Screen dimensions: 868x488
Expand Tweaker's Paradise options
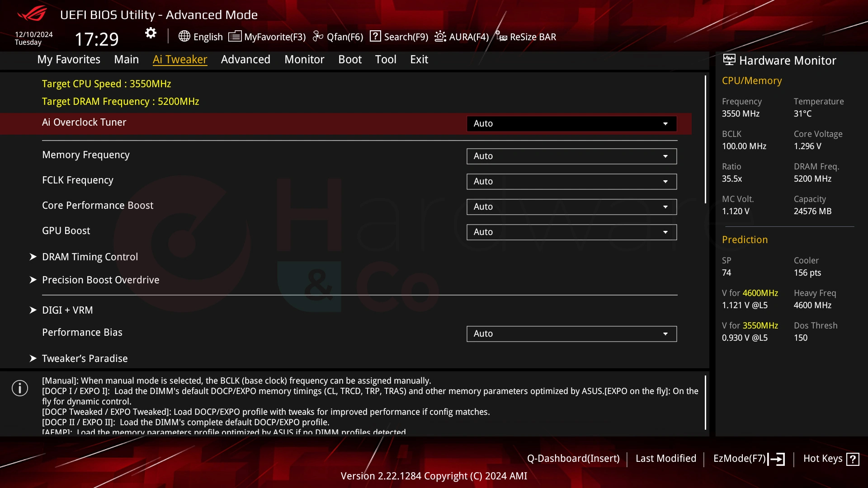click(85, 358)
